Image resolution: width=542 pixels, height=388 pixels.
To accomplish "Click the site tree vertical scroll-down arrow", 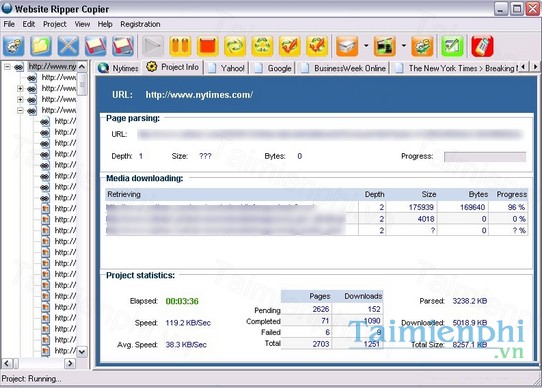I will coord(82,352).
